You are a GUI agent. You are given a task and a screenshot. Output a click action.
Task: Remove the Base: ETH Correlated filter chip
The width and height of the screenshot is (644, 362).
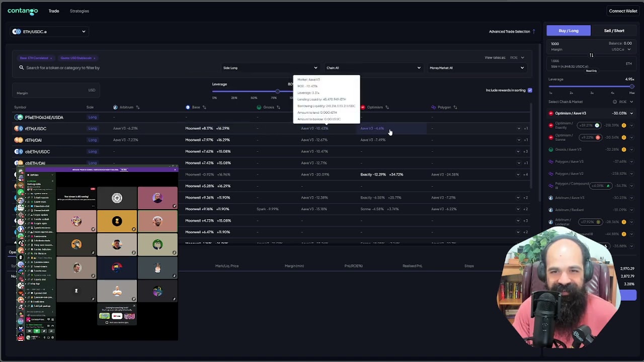click(x=51, y=58)
